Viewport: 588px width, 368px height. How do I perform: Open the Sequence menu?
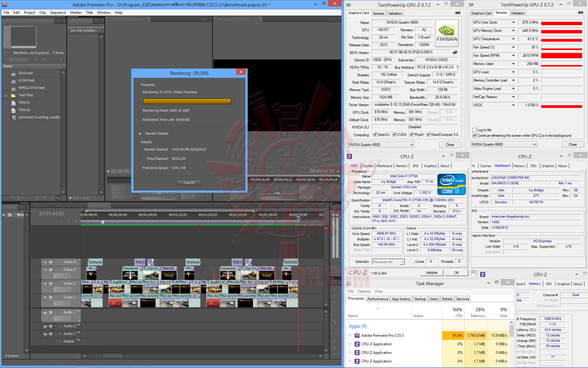[x=58, y=13]
